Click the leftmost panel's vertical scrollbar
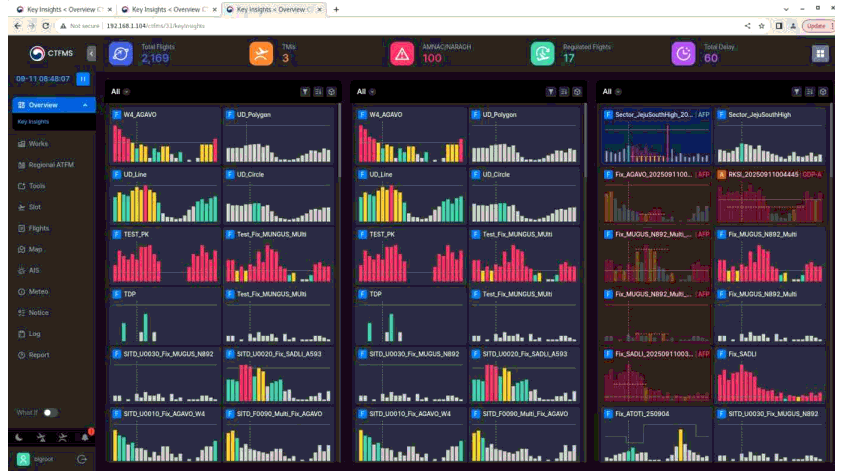This screenshot has width=848, height=471. point(339,141)
